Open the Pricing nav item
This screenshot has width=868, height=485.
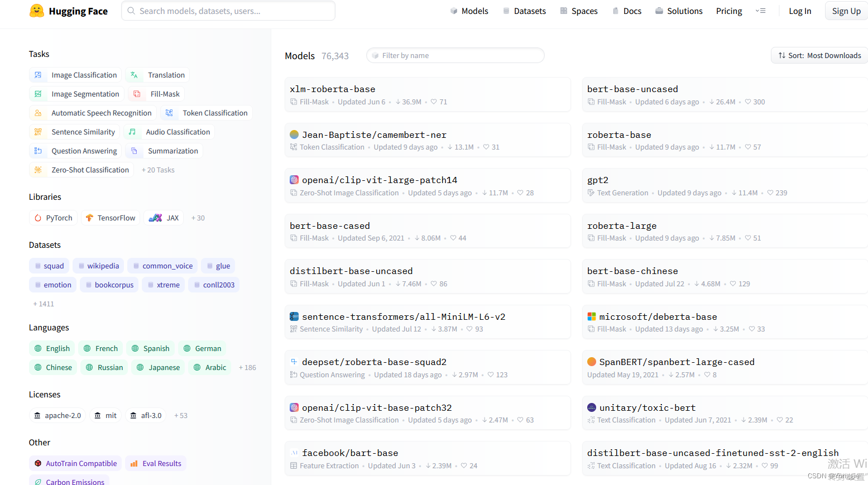tap(729, 11)
